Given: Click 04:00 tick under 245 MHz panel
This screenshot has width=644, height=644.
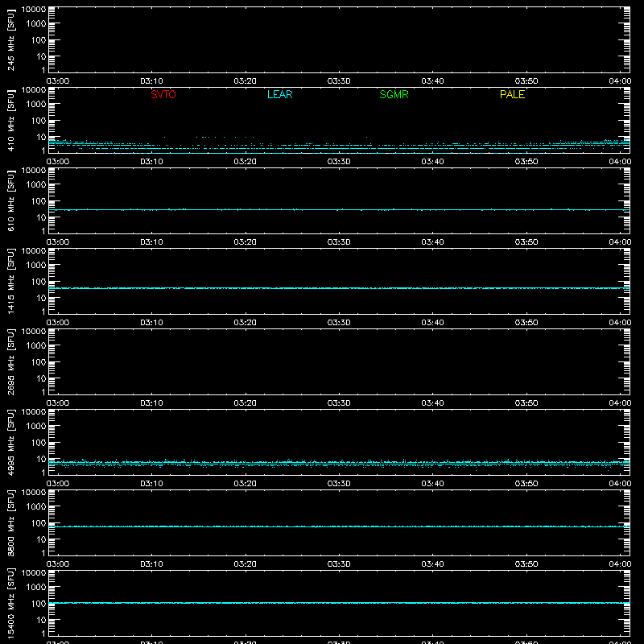Looking at the screenshot, I should coord(620,81).
